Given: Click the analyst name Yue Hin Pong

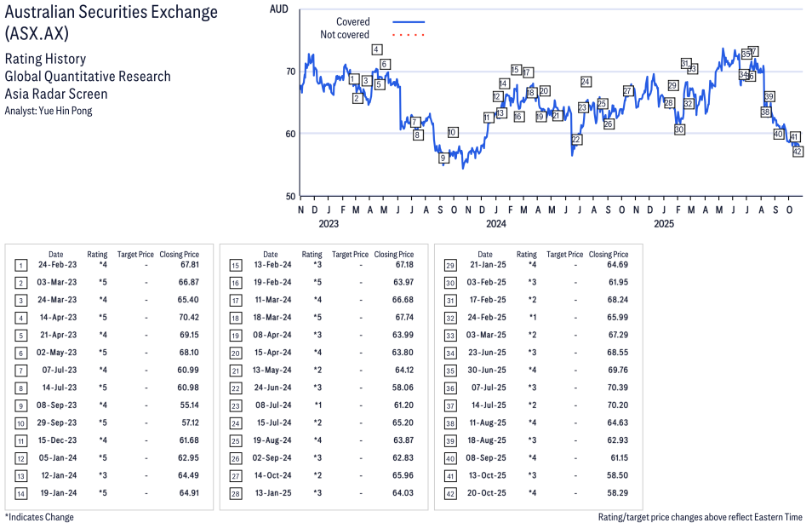Looking at the screenshot, I should pyautogui.click(x=49, y=111).
